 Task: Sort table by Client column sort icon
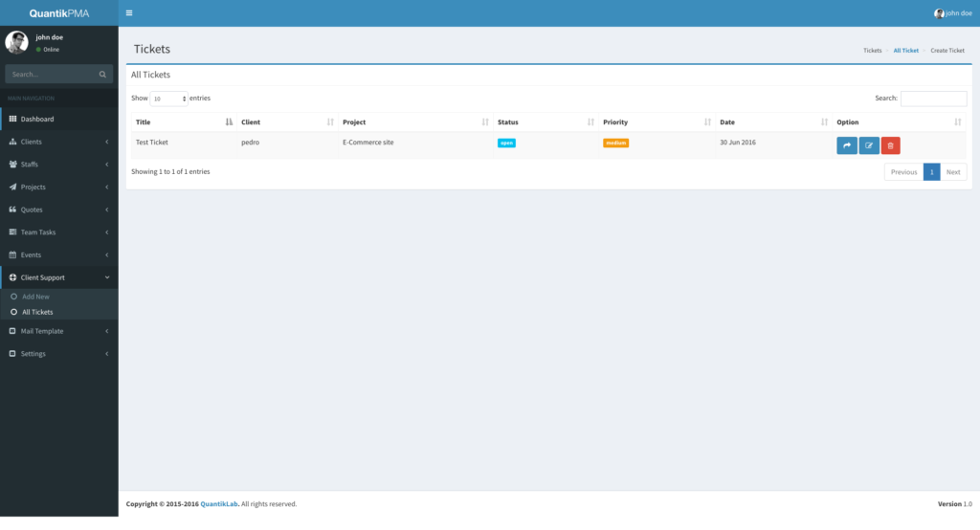tap(330, 122)
